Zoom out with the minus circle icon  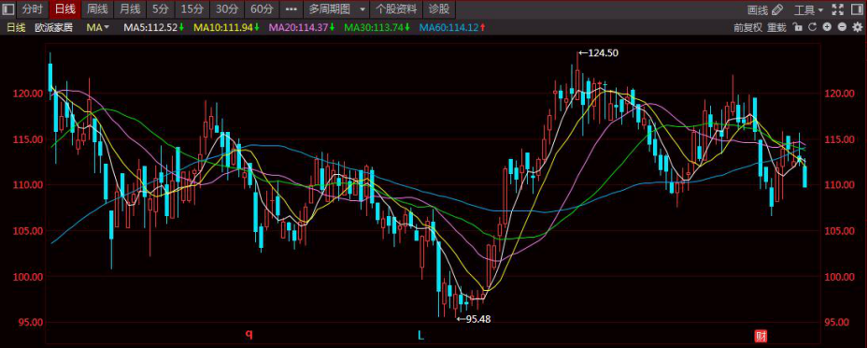click(x=842, y=27)
